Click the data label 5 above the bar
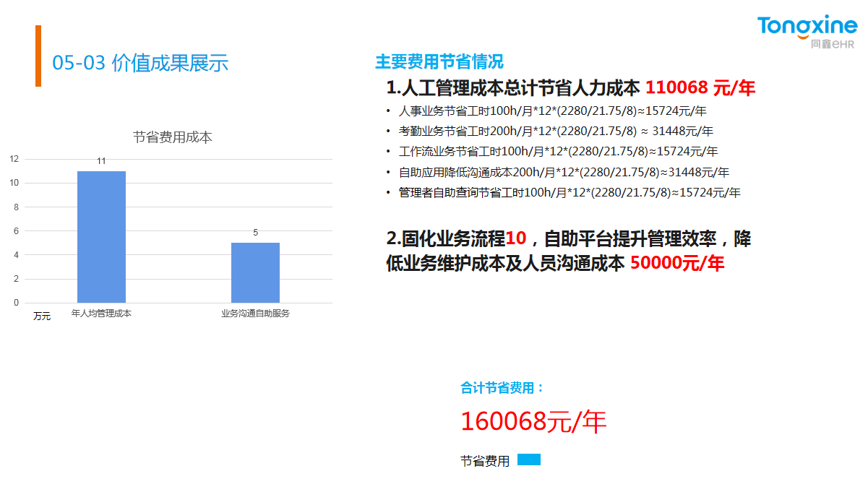868x479 pixels. 255,233
